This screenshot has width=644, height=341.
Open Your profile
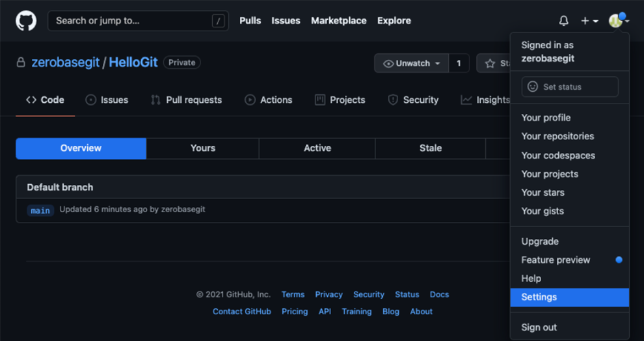(546, 118)
